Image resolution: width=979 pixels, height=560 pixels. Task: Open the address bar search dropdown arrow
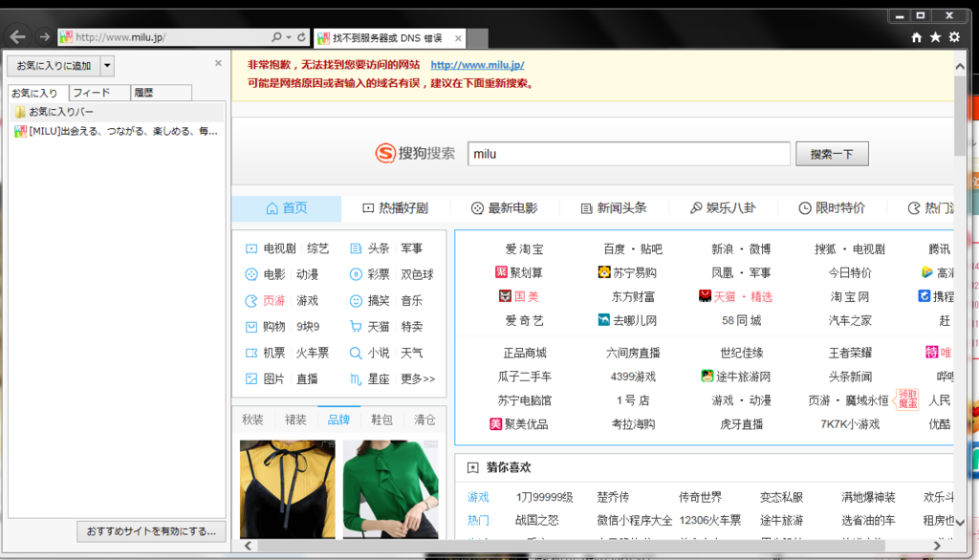pos(289,37)
